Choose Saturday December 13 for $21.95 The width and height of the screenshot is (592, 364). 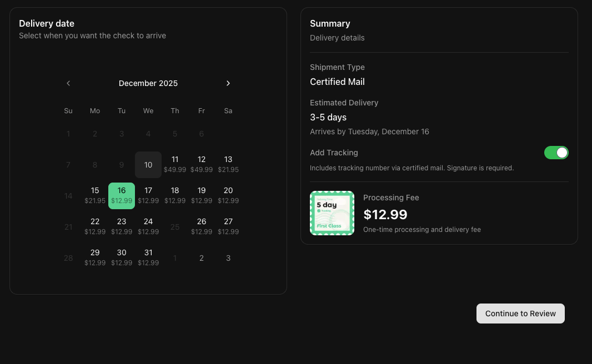tap(228, 164)
